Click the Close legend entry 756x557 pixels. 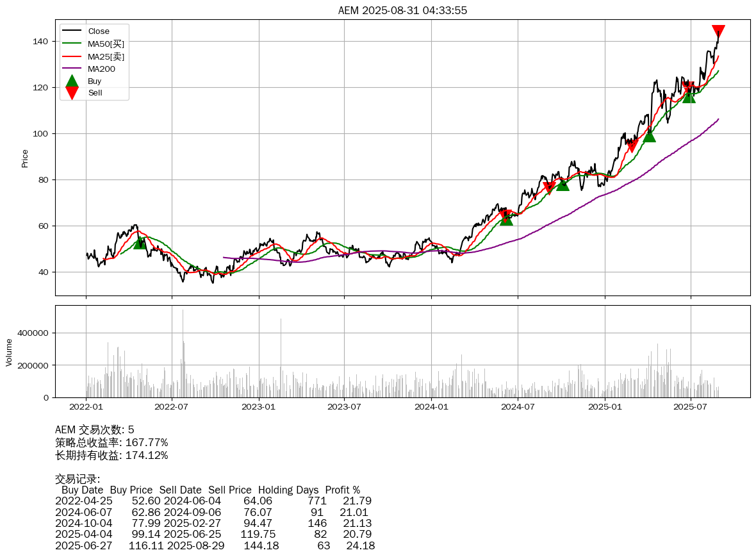pos(99,31)
